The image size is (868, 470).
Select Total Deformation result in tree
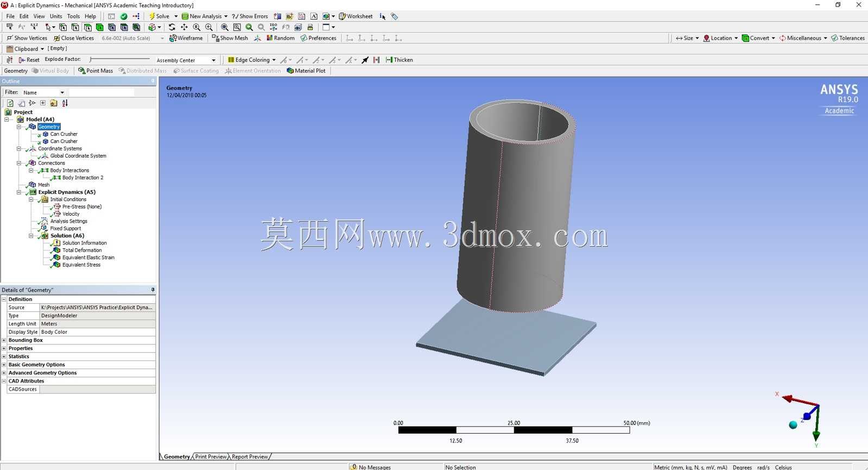[82, 250]
